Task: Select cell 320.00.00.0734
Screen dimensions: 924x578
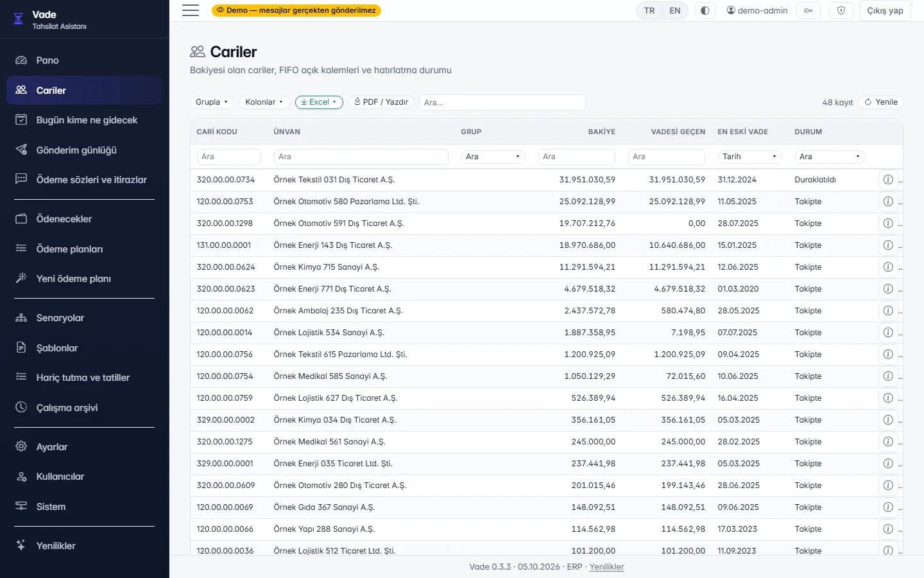Action: pos(226,180)
